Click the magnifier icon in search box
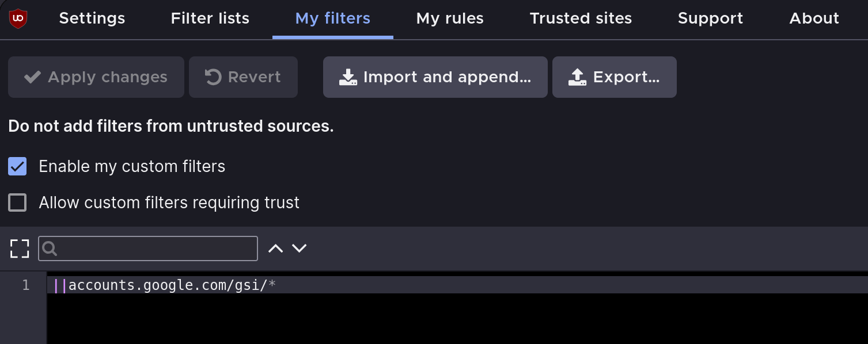Screen dimensions: 868x344 50,249
